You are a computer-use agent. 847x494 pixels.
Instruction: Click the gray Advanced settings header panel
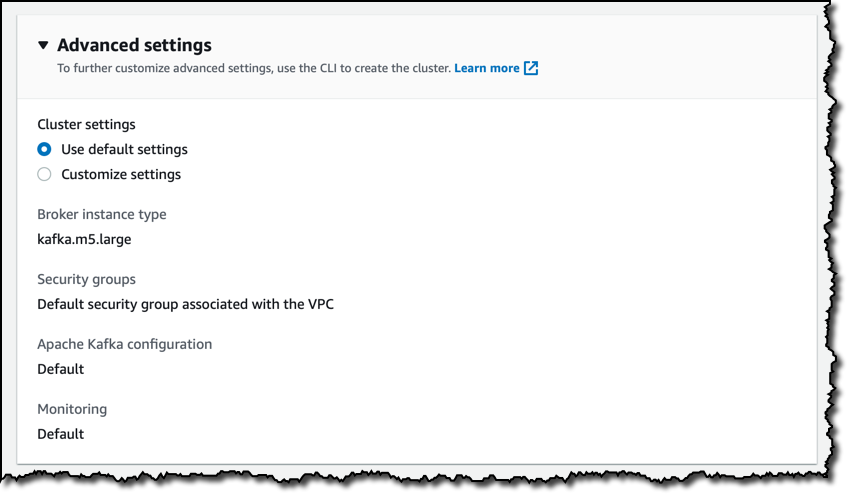[x=416, y=57]
